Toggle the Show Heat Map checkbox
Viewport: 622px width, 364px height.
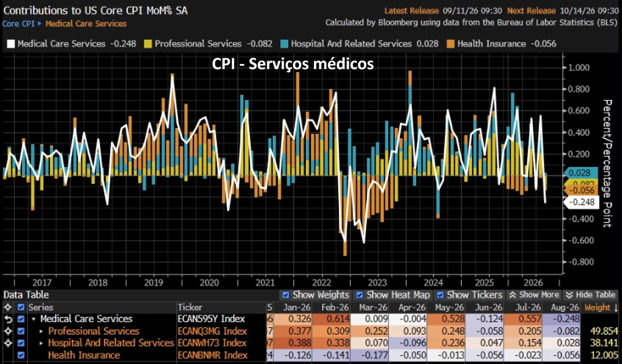(x=359, y=295)
